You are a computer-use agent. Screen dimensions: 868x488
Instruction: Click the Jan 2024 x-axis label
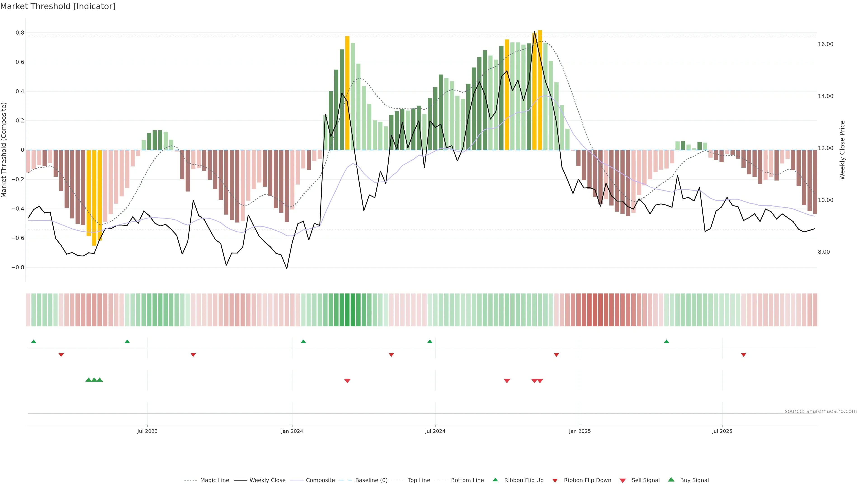(x=292, y=431)
